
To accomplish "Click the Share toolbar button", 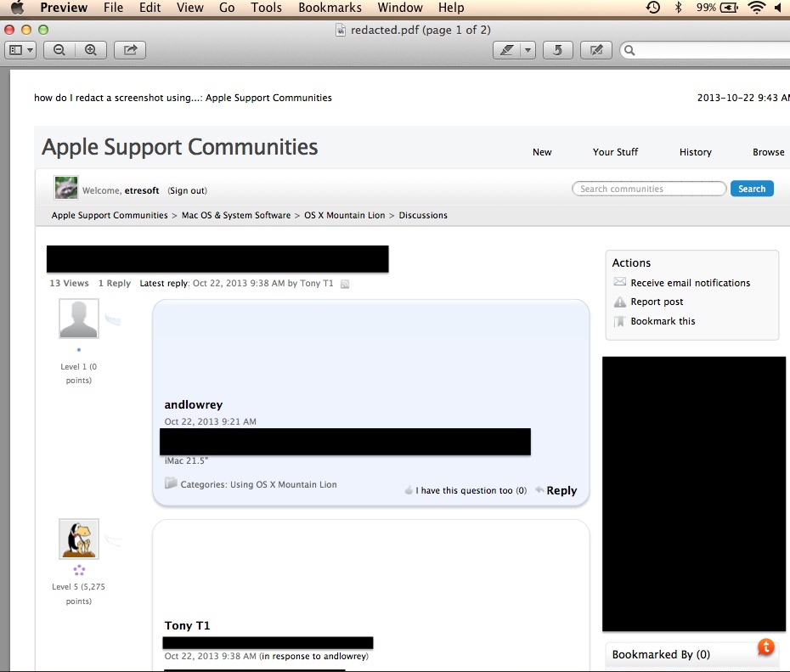I will click(x=130, y=50).
